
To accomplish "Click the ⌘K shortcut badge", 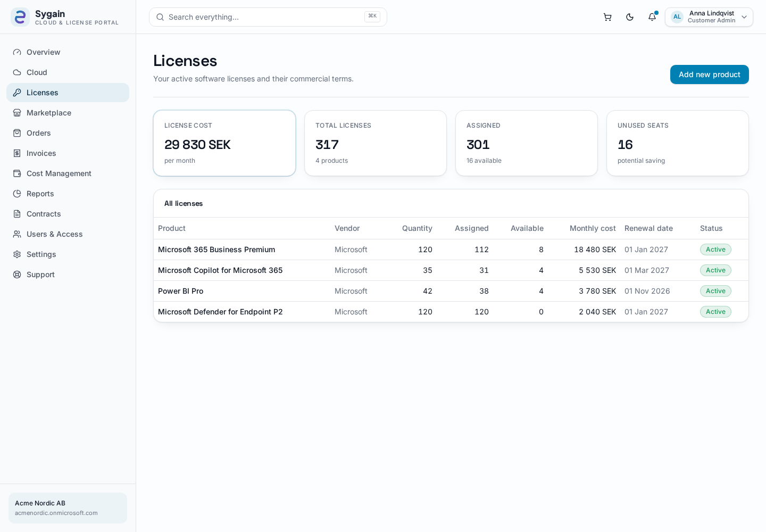I will pyautogui.click(x=372, y=16).
